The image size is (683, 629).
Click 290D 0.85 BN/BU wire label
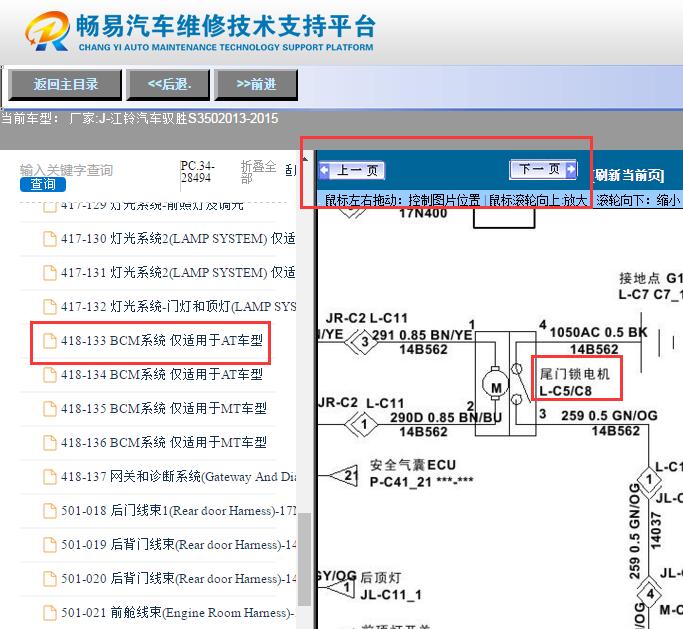point(446,417)
